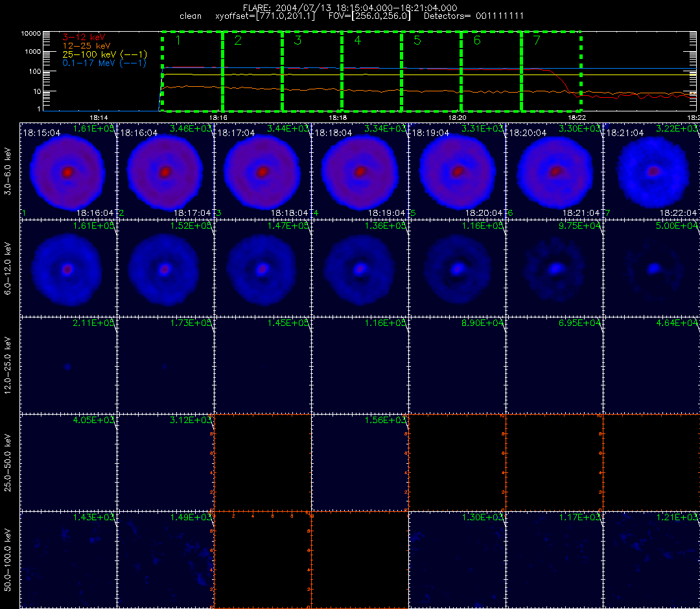Click the 25.0-50.0 keV image labeled 1.56E+03
Screen dimensions: 700x609
(360, 463)
